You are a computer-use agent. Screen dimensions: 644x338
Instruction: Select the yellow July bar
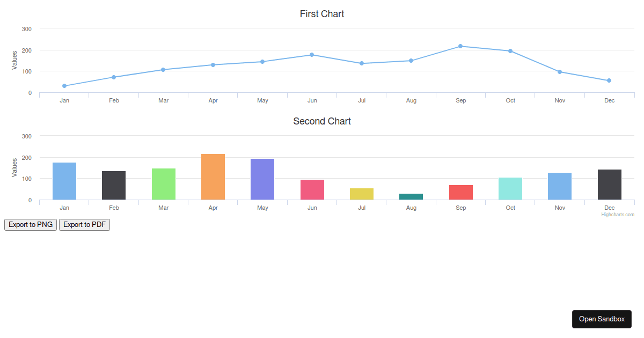coord(362,194)
